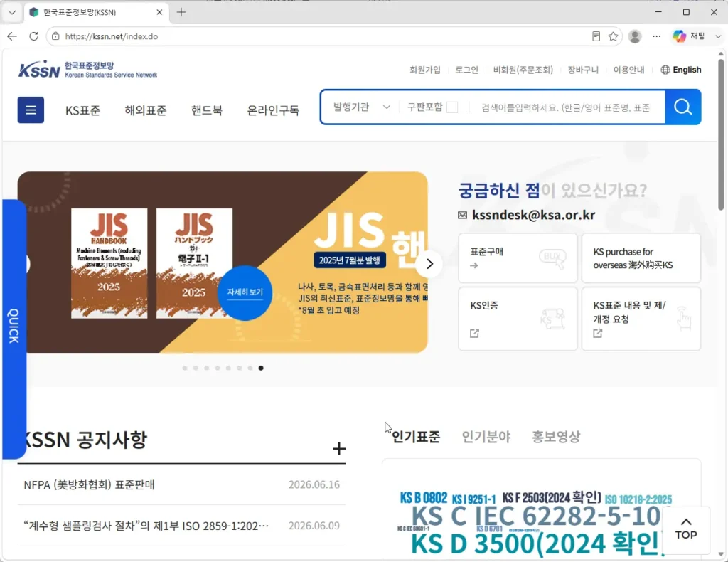Open 비회원(주문조회) link
This screenshot has width=728, height=562.
point(523,70)
